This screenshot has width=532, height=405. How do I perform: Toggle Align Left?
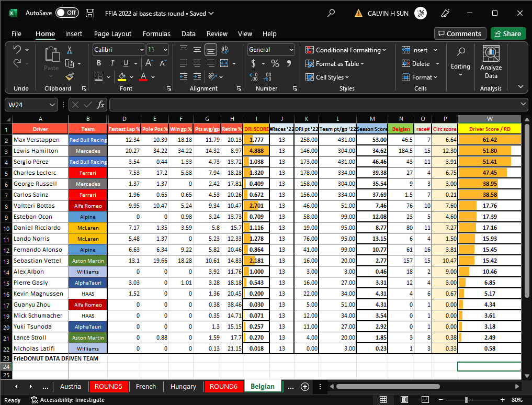click(184, 63)
